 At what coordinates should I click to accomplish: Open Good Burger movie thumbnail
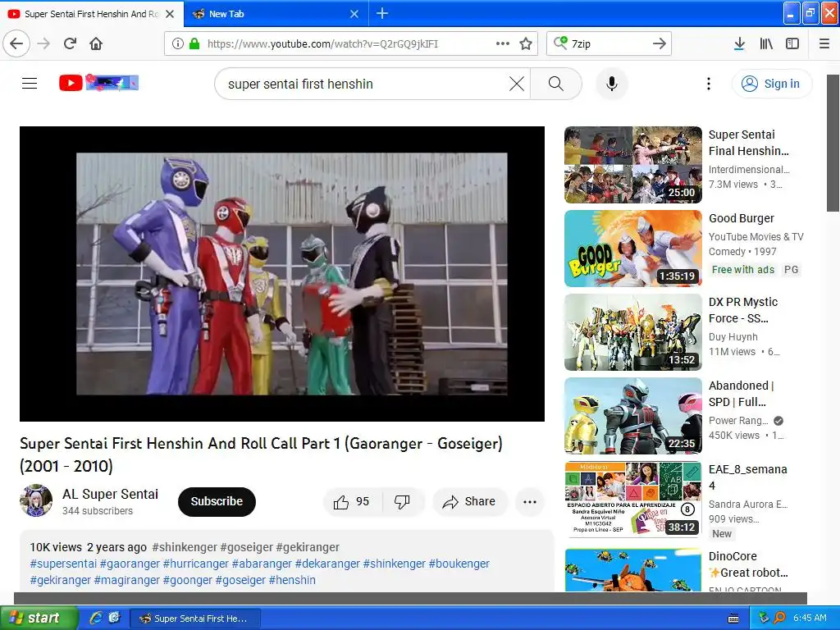pos(632,249)
